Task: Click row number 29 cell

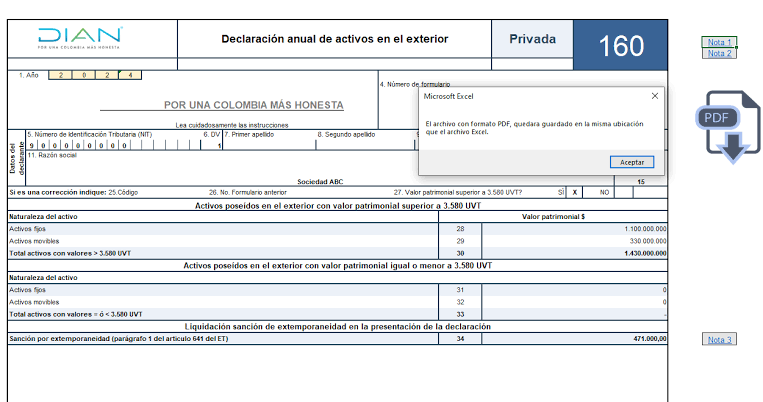Action: coord(460,241)
